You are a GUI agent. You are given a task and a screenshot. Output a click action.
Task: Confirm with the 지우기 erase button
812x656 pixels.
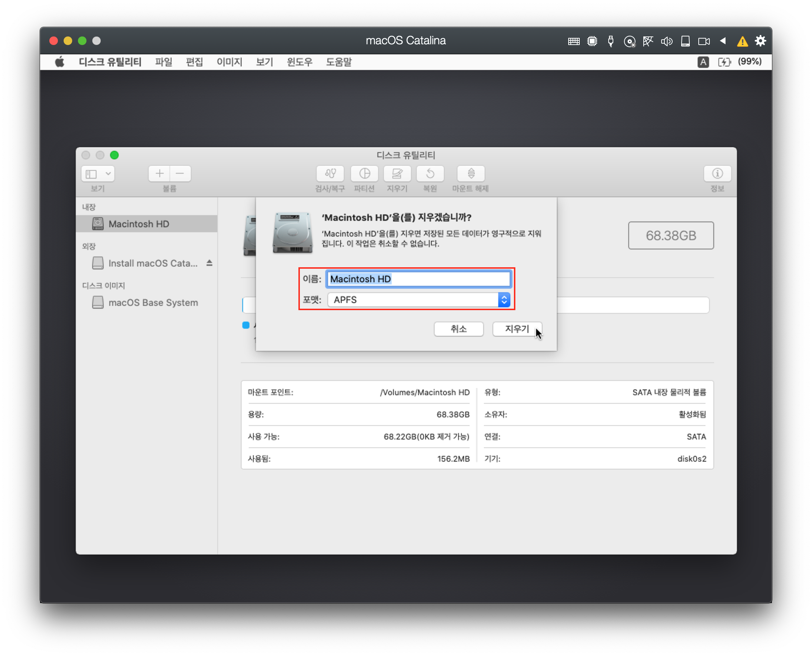click(516, 329)
